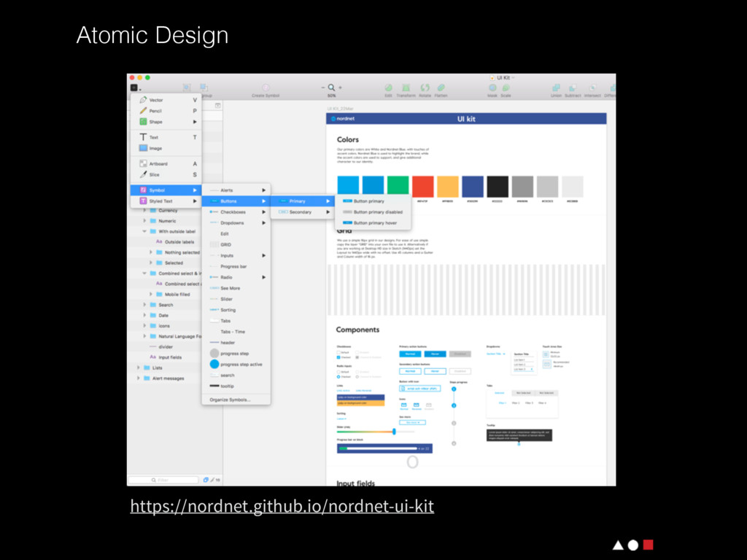Select the Pencil tool in Insert menu

tap(166, 111)
